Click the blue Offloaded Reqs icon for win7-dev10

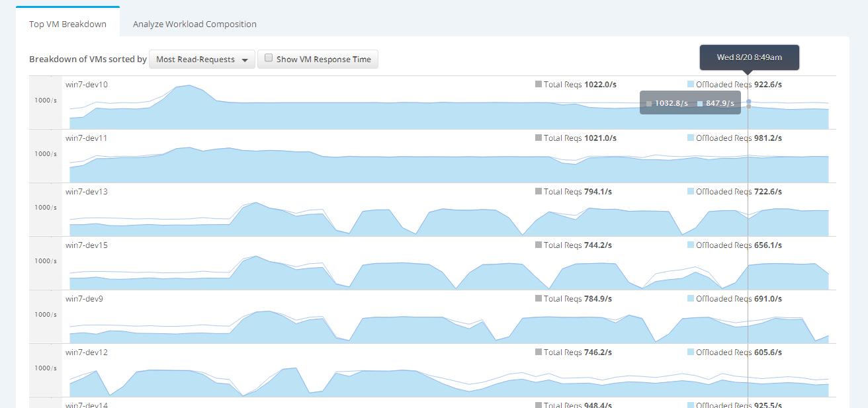pyautogui.click(x=691, y=85)
